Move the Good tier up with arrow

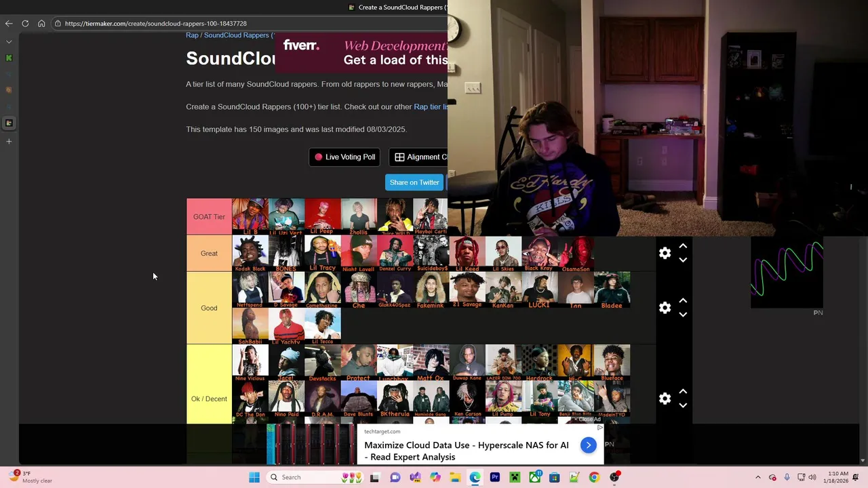pos(683,301)
